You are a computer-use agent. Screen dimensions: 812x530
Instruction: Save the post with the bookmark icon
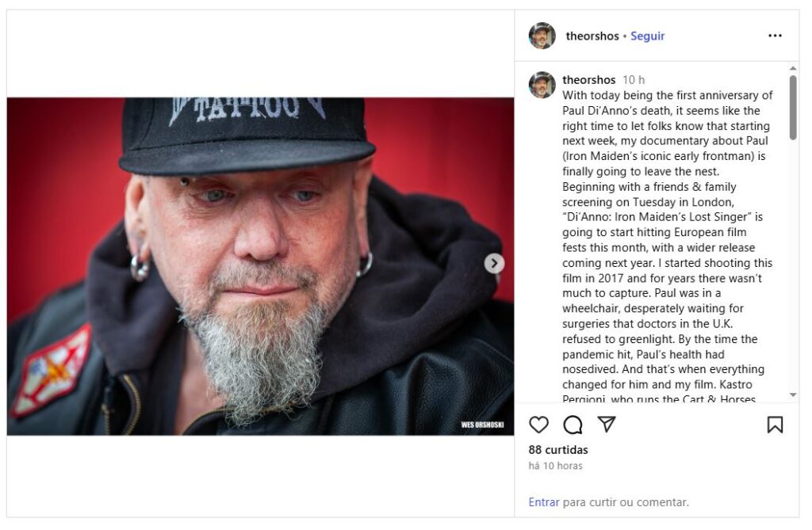point(775,425)
